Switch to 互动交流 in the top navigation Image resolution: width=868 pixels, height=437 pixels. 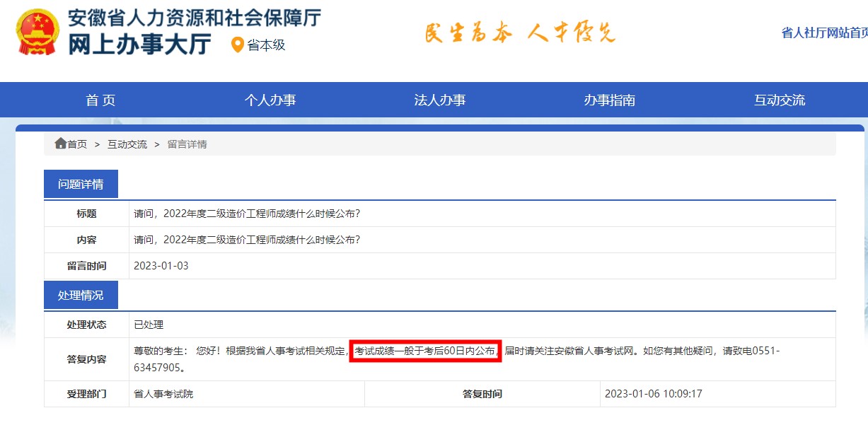click(780, 100)
